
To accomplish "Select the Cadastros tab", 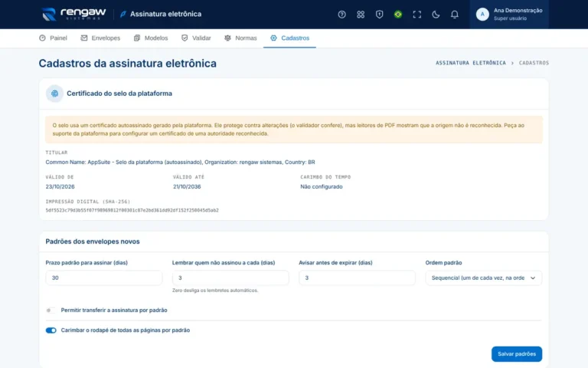I will pyautogui.click(x=290, y=38).
